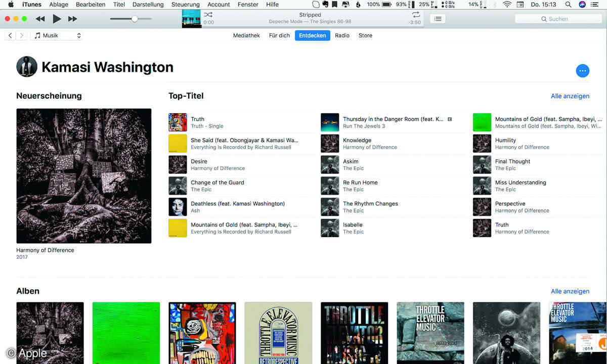Viewport: 607px width, 364px height.
Task: Click the Truth single artwork
Action: tap(178, 122)
